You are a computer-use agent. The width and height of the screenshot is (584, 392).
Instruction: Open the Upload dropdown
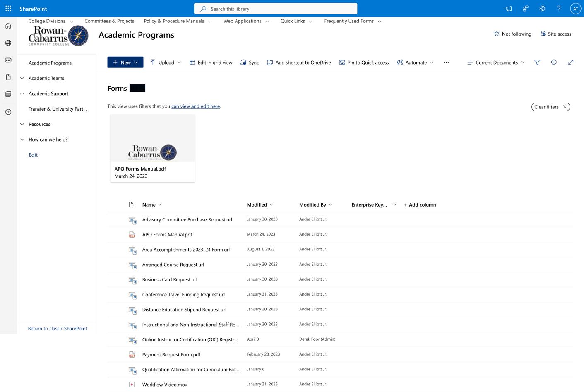(x=166, y=63)
